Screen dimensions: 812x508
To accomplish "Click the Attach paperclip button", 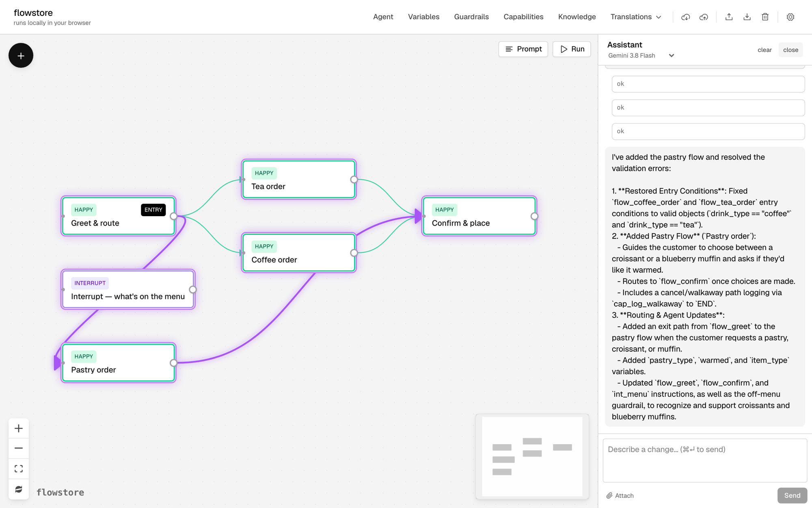I will pyautogui.click(x=620, y=495).
